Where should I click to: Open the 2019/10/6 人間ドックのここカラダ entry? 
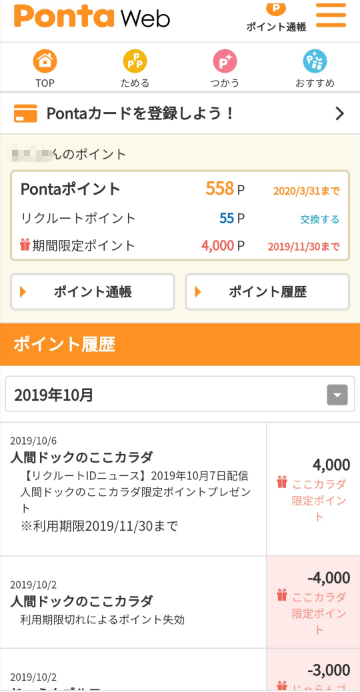[133, 489]
